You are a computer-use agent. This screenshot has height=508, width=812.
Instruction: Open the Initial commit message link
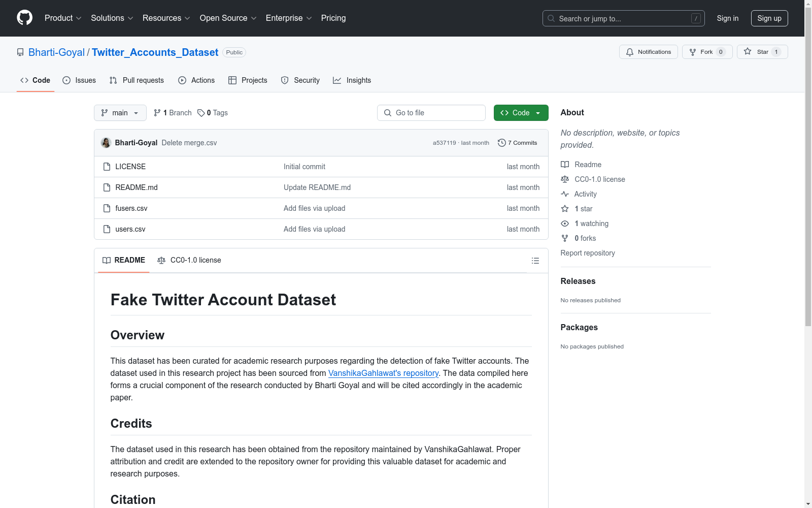(304, 167)
